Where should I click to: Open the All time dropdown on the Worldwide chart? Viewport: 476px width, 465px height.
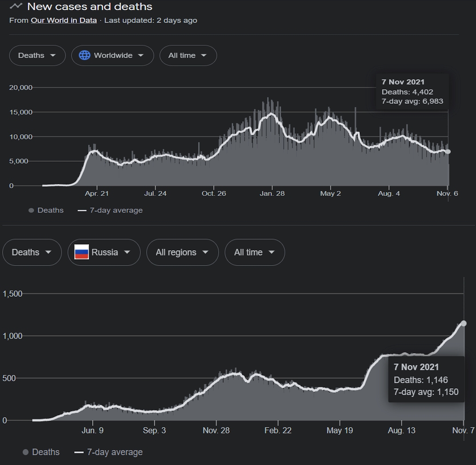click(188, 56)
